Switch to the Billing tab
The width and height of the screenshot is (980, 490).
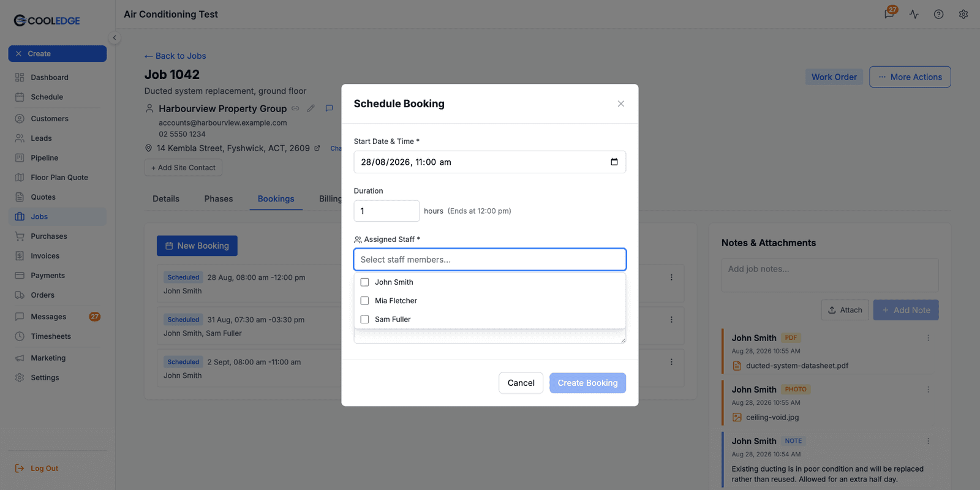[330, 199]
